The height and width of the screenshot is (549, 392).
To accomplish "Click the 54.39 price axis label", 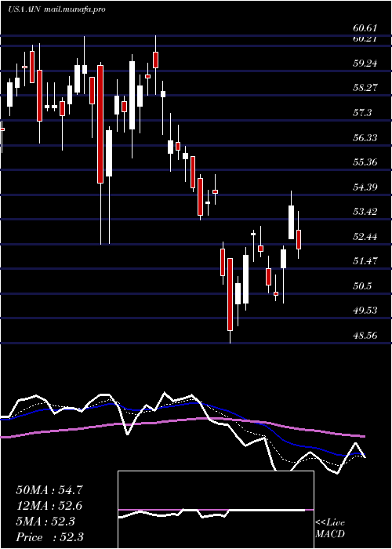I will click(x=365, y=187).
